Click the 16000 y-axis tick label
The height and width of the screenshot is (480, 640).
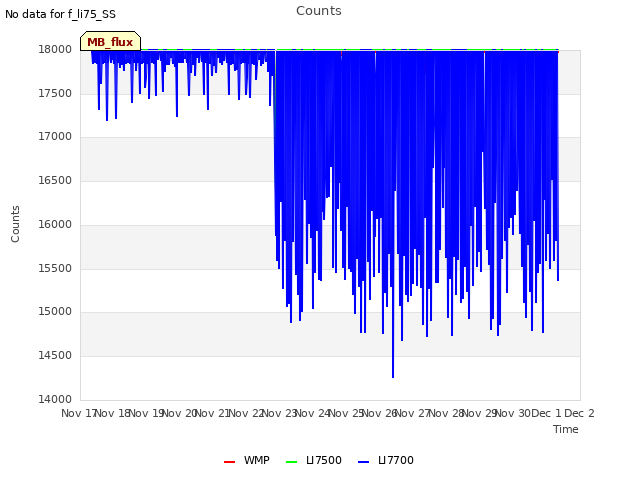pos(55,224)
